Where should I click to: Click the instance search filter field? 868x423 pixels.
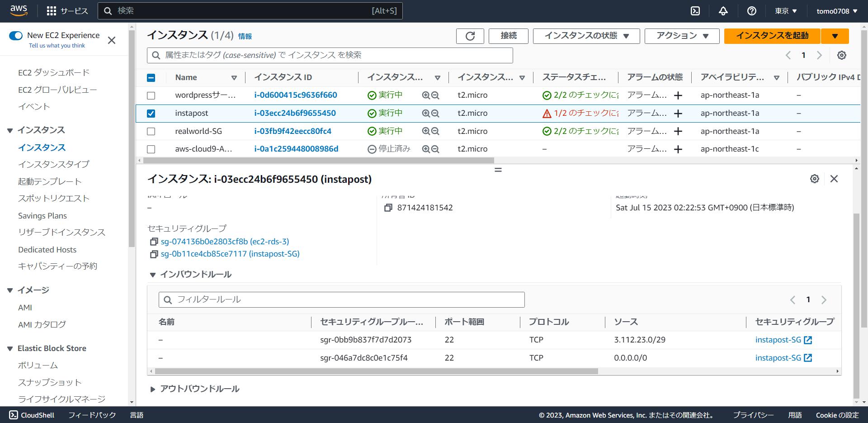[329, 55]
